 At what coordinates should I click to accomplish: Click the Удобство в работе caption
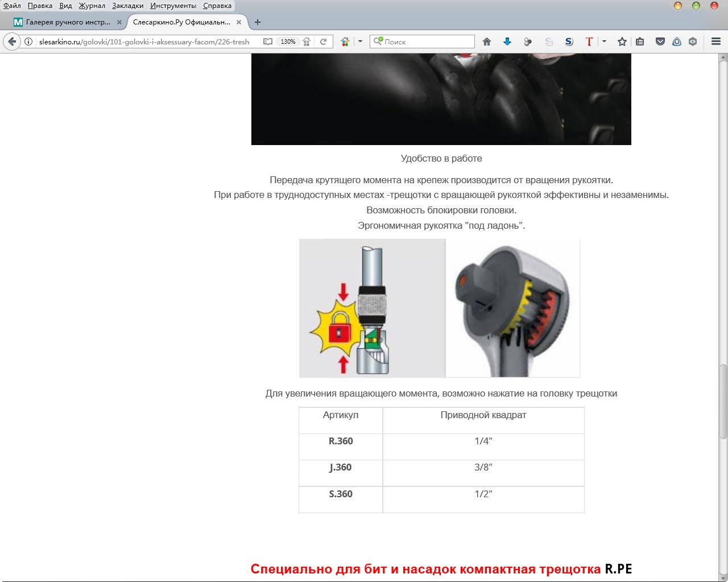click(x=441, y=159)
